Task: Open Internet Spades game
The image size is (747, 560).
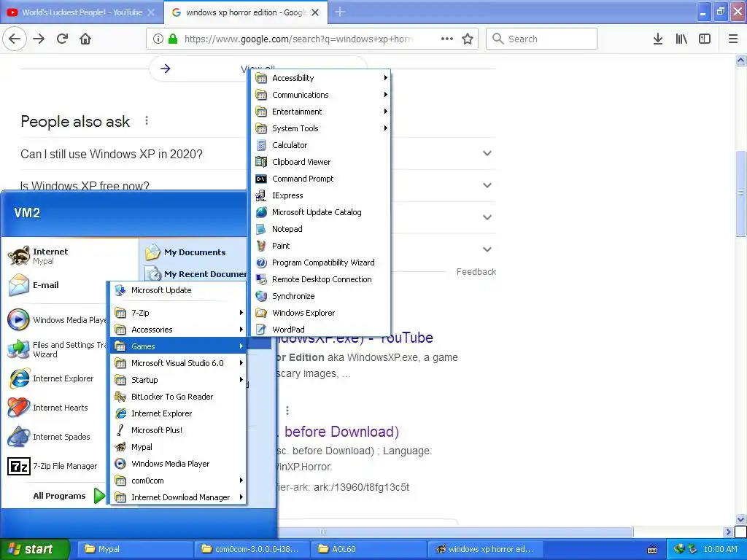Action: 55,437
